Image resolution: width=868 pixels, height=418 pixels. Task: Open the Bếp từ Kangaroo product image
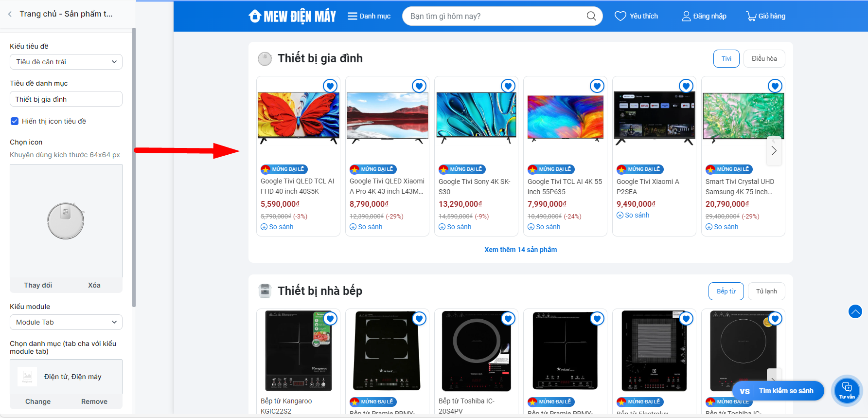click(x=299, y=351)
